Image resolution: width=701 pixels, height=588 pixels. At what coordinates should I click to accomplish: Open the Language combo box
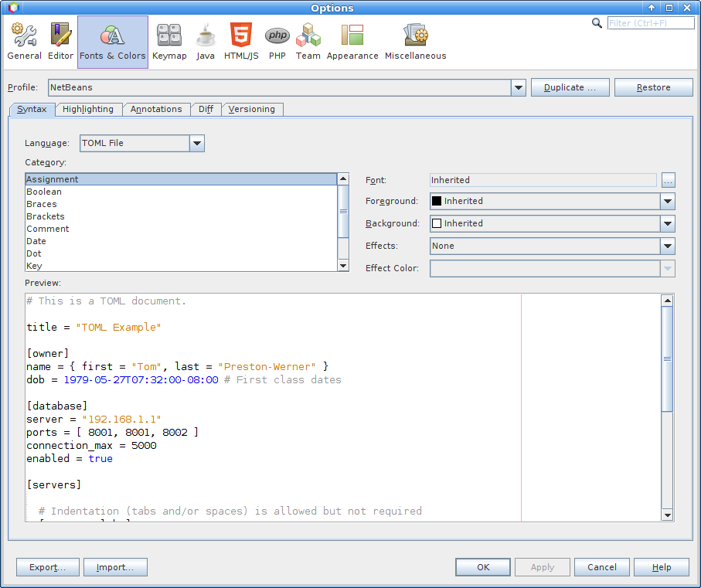[197, 143]
